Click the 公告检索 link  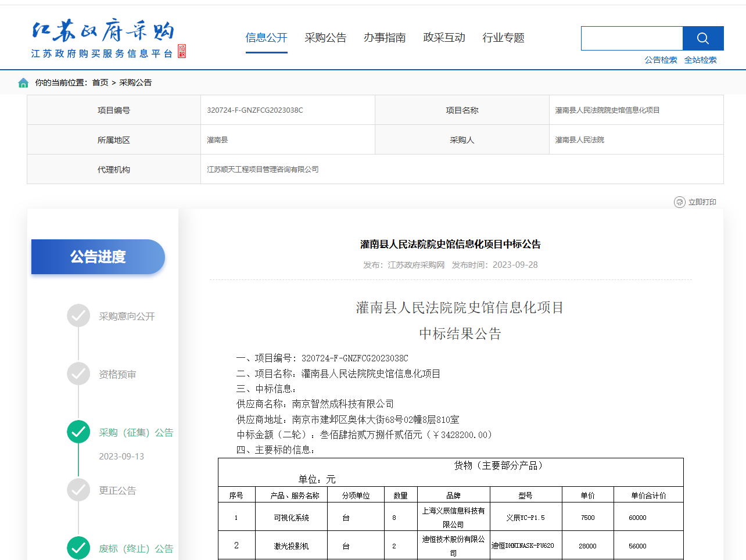point(661,60)
